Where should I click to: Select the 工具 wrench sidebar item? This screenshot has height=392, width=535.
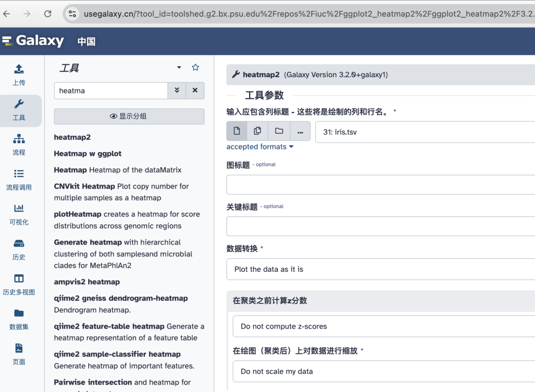19,110
